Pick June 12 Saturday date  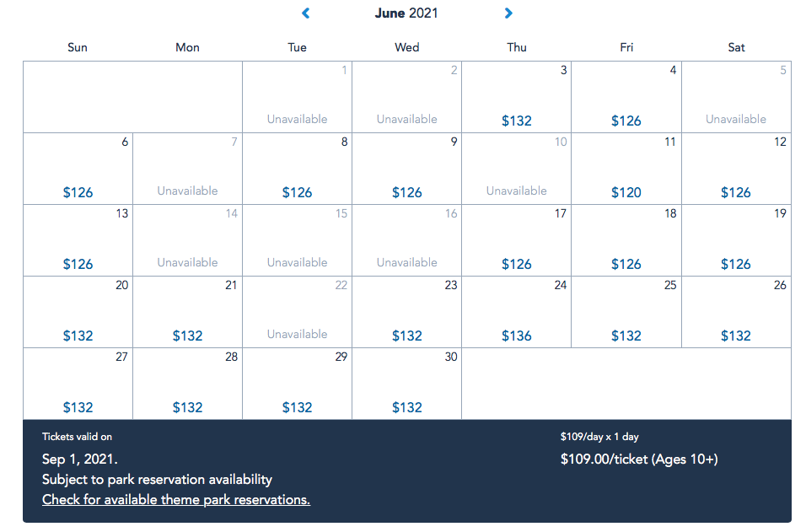pyautogui.click(x=736, y=169)
